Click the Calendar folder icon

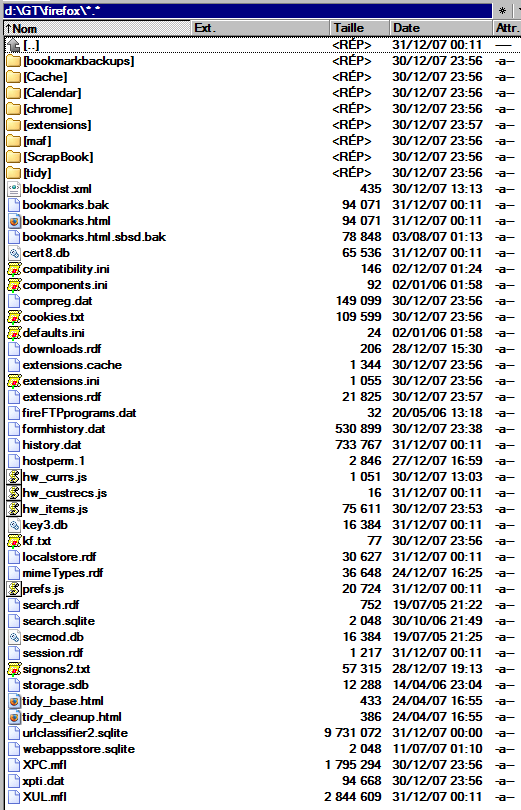(13, 94)
